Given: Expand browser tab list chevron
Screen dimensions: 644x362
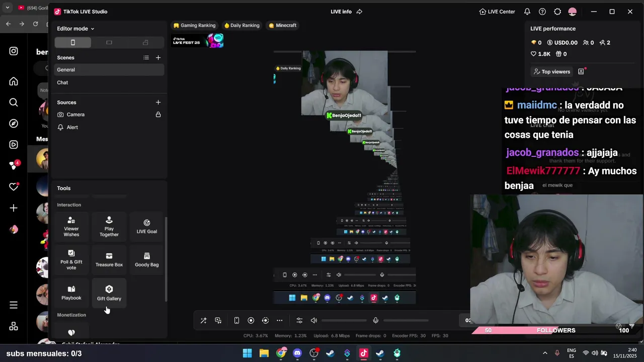Looking at the screenshot, I should click(8, 8).
